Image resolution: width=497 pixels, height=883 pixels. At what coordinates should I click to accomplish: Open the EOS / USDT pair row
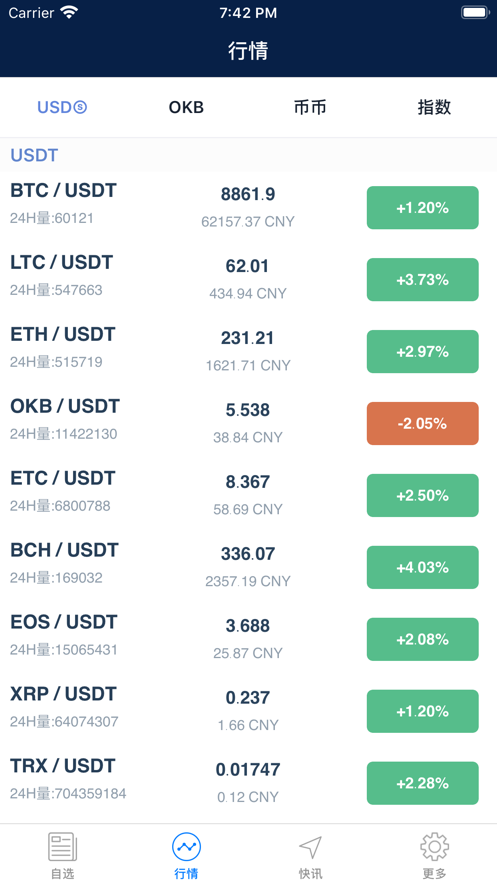pos(248,639)
